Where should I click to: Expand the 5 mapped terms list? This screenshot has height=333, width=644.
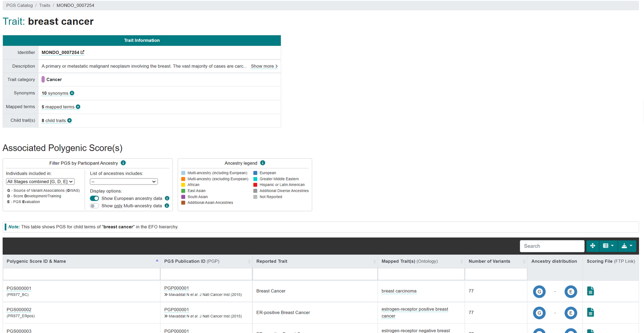click(61, 107)
